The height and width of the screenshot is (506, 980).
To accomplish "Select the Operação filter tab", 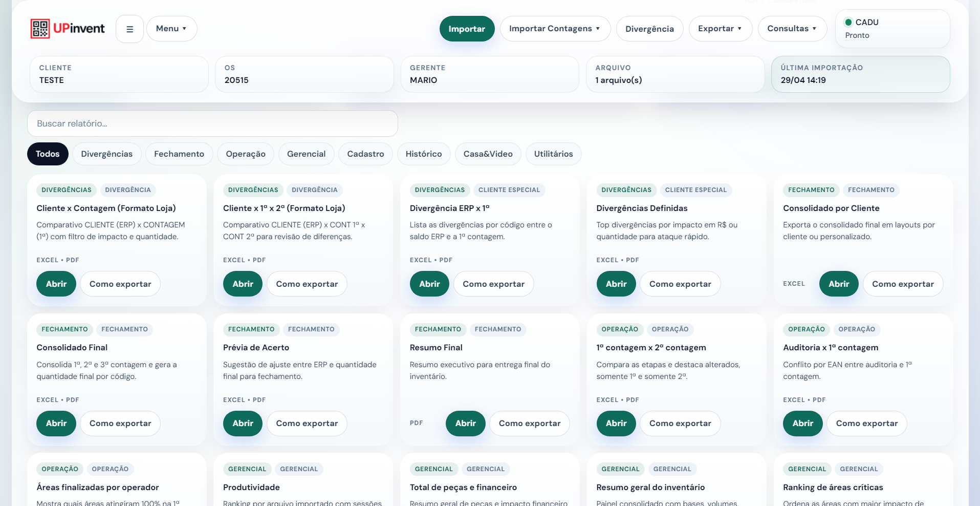I will 246,154.
